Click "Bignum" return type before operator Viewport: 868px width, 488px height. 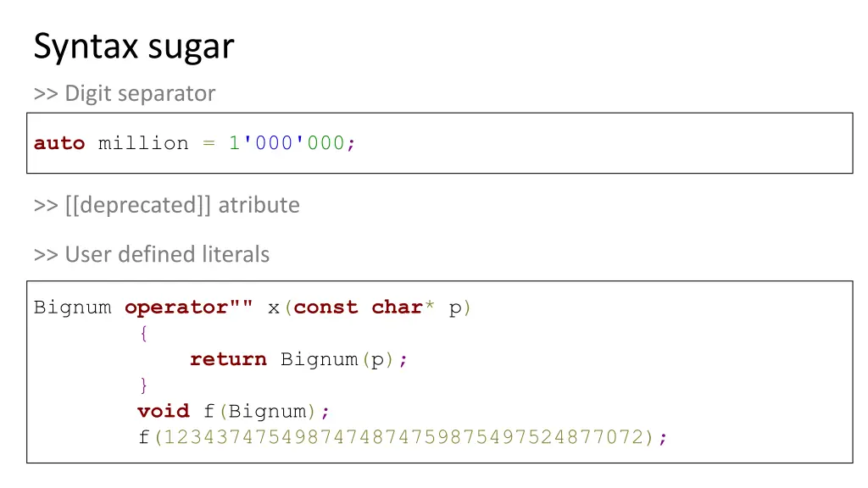(x=72, y=308)
